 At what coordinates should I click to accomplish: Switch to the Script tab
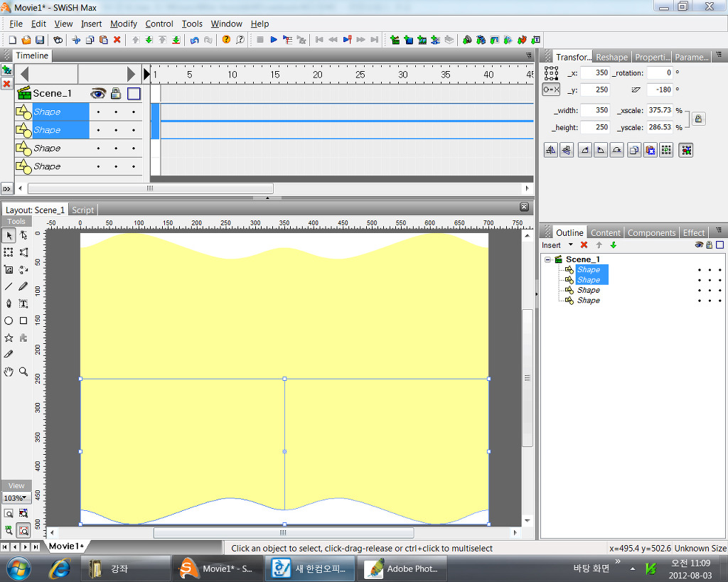(x=82, y=210)
